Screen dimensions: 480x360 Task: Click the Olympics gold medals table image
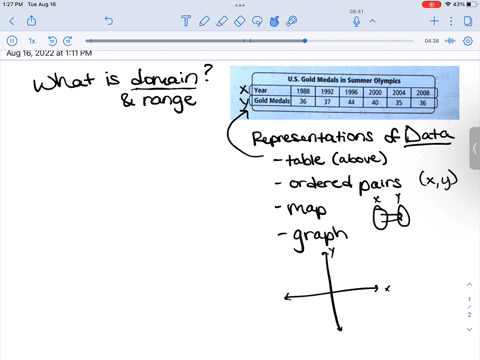coord(345,93)
